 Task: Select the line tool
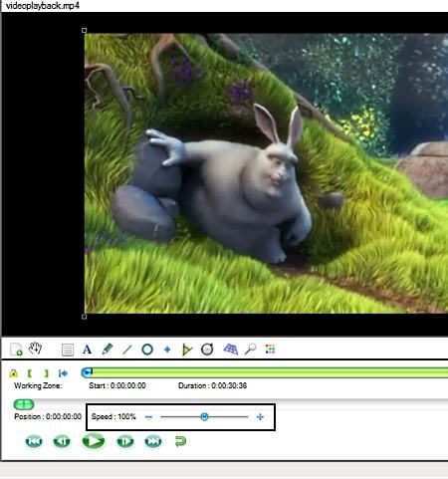click(x=127, y=350)
